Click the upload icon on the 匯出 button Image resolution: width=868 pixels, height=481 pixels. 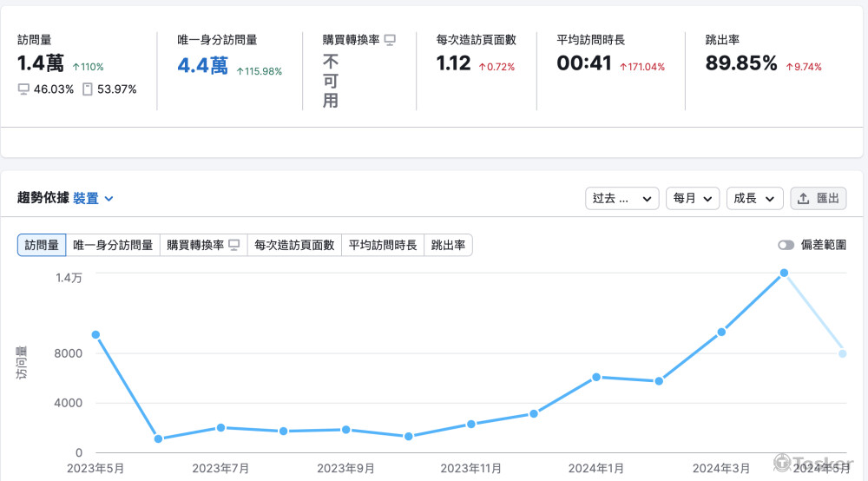(x=803, y=199)
